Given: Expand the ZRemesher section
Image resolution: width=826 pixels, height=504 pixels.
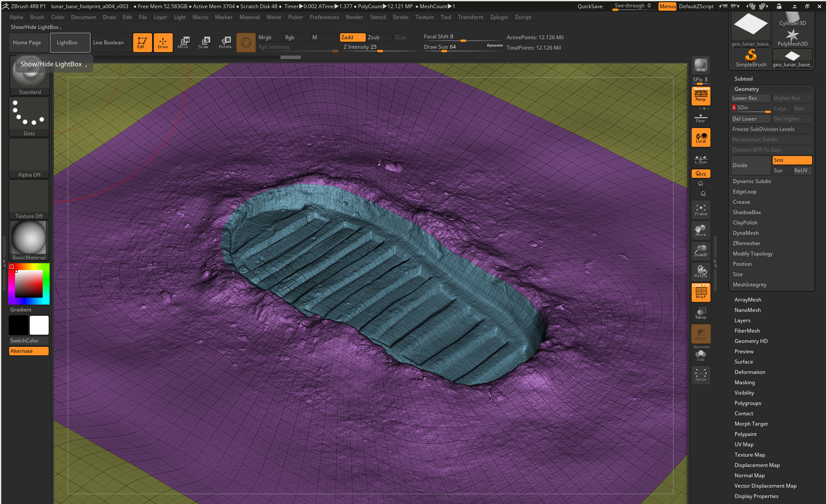Looking at the screenshot, I should coord(746,243).
